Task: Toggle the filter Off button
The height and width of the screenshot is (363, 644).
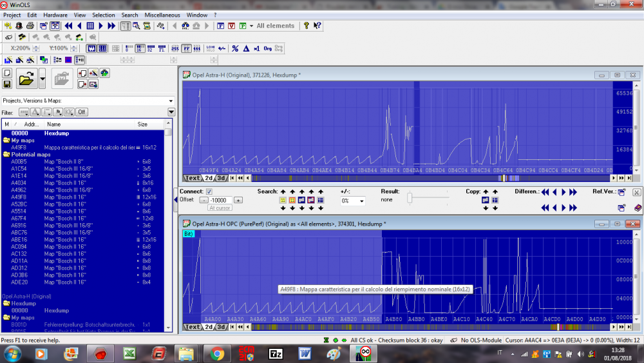Action: point(82,112)
